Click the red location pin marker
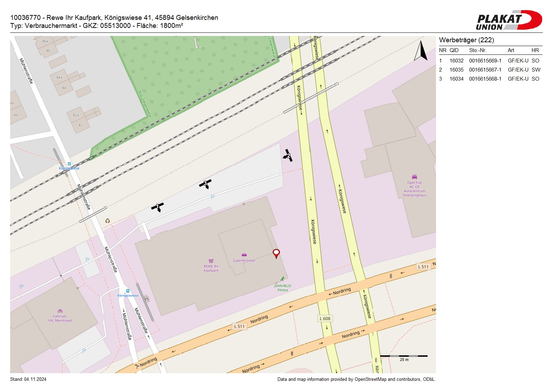 click(276, 253)
